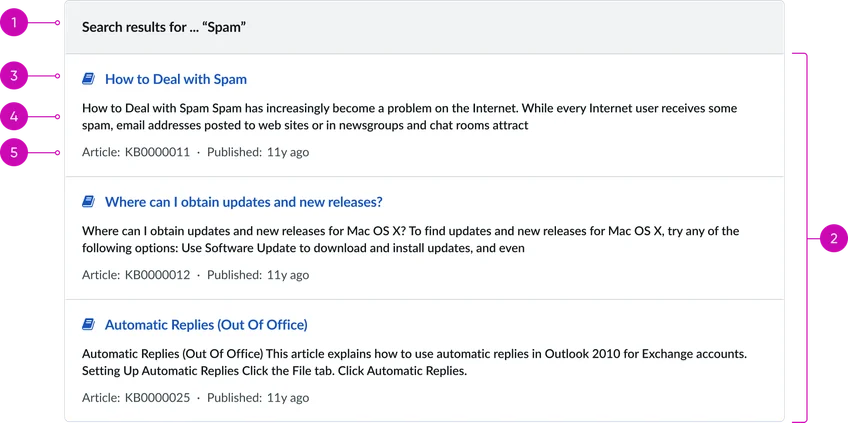Click annotation marker number 1

(14, 22)
